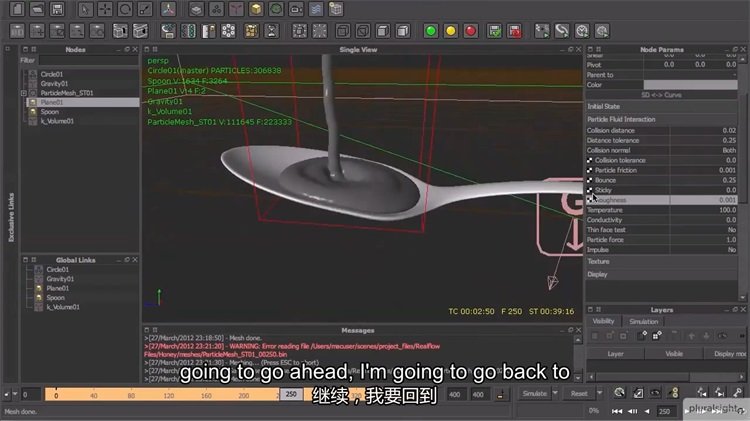750x421 pixels.
Task: Add a camera from the toolbar
Action: click(296, 9)
